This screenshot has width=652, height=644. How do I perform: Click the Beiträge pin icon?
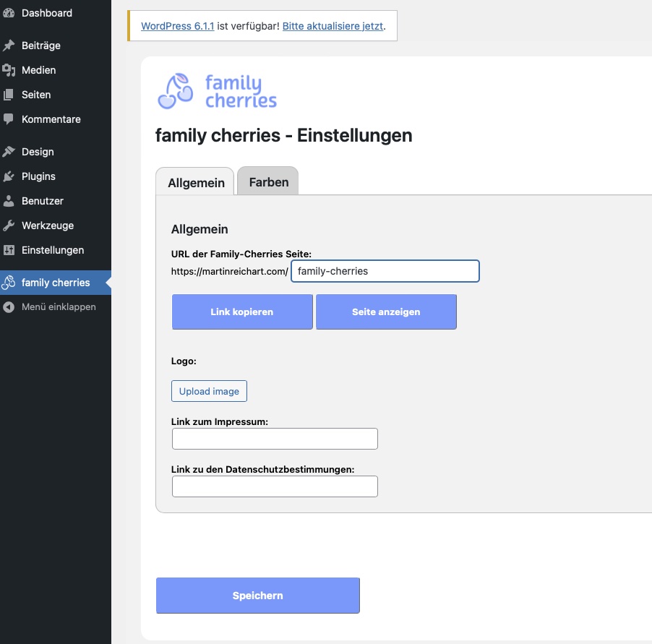(9, 46)
